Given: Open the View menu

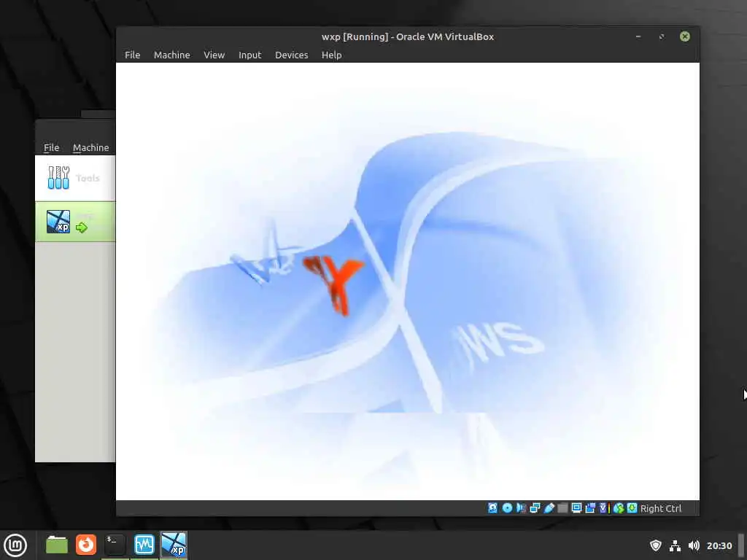Looking at the screenshot, I should (214, 55).
